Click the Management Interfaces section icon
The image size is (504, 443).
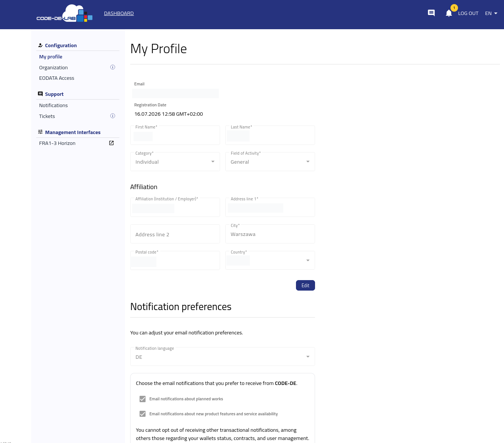(x=40, y=132)
